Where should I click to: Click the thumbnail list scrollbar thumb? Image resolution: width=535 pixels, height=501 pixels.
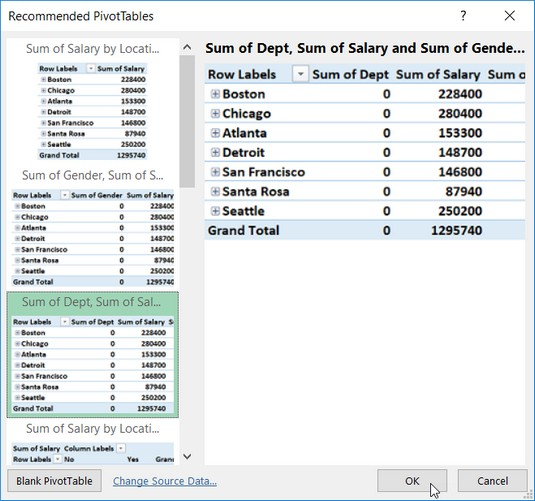click(187, 121)
